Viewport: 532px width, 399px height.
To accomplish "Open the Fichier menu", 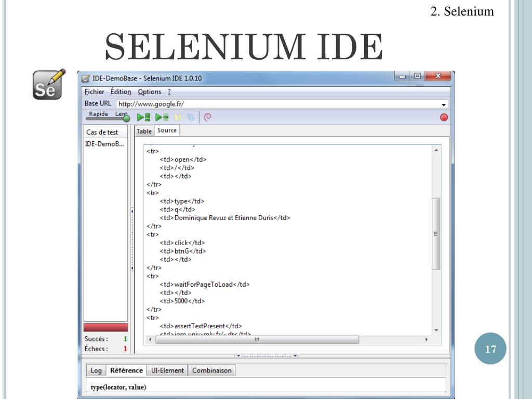I will [x=95, y=92].
